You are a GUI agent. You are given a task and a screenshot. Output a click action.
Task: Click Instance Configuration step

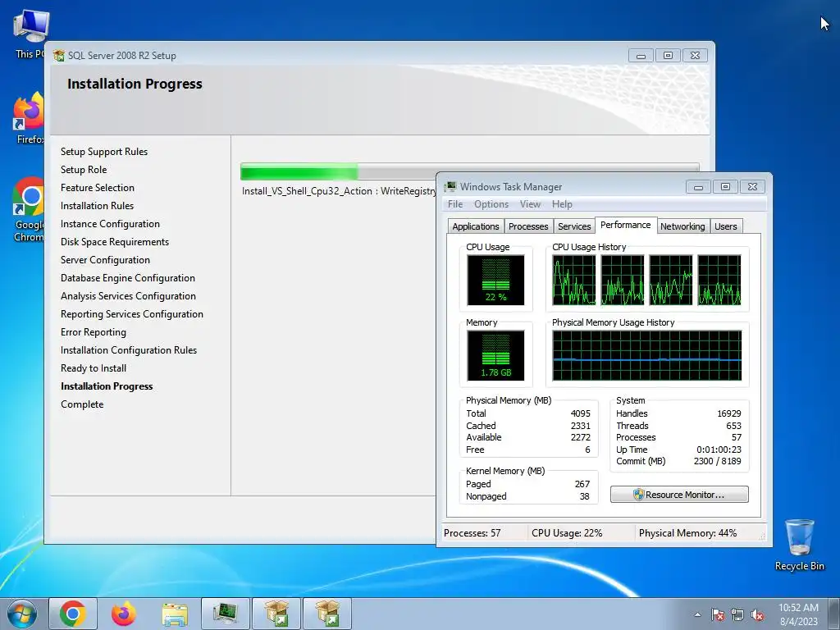110,224
